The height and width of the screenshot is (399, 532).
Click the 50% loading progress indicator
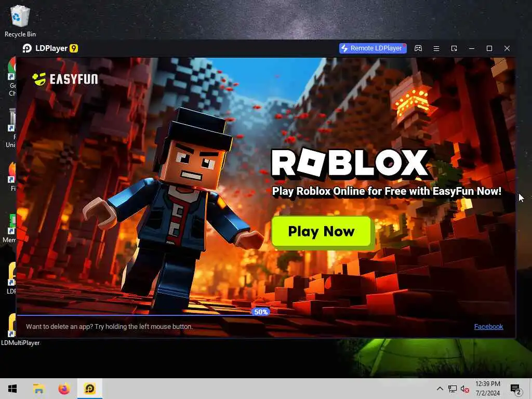pos(261,312)
